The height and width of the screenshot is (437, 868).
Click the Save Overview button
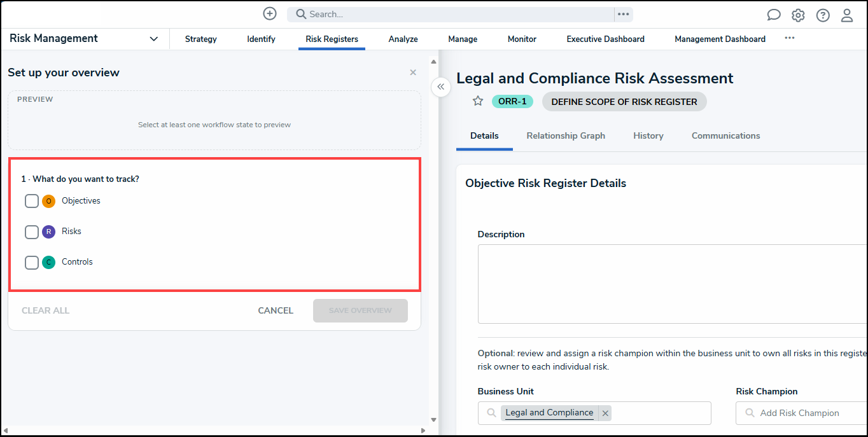(360, 310)
